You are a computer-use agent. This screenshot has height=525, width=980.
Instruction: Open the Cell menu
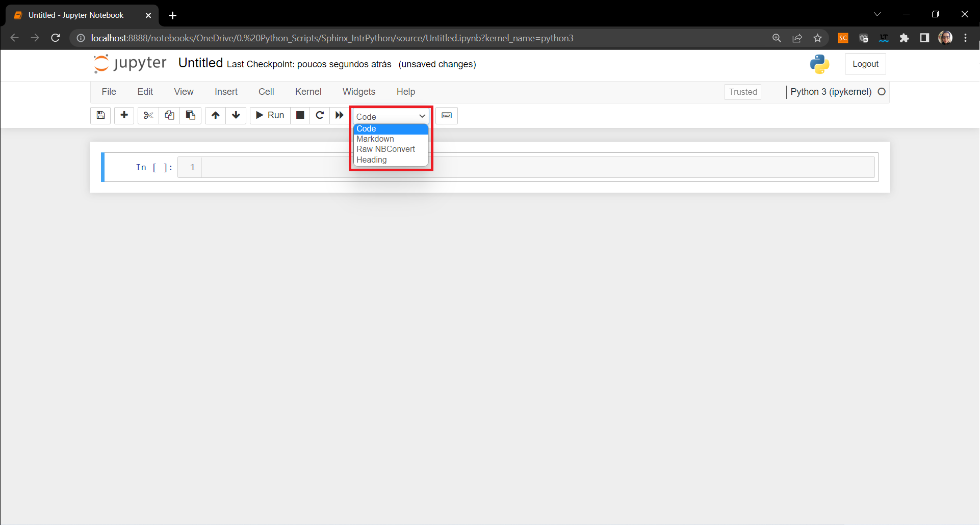point(266,92)
